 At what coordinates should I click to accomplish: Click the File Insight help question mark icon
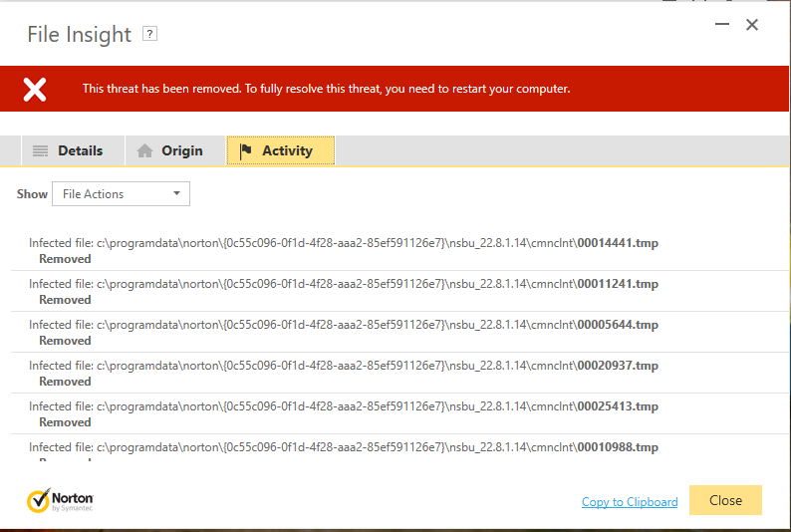point(149,34)
